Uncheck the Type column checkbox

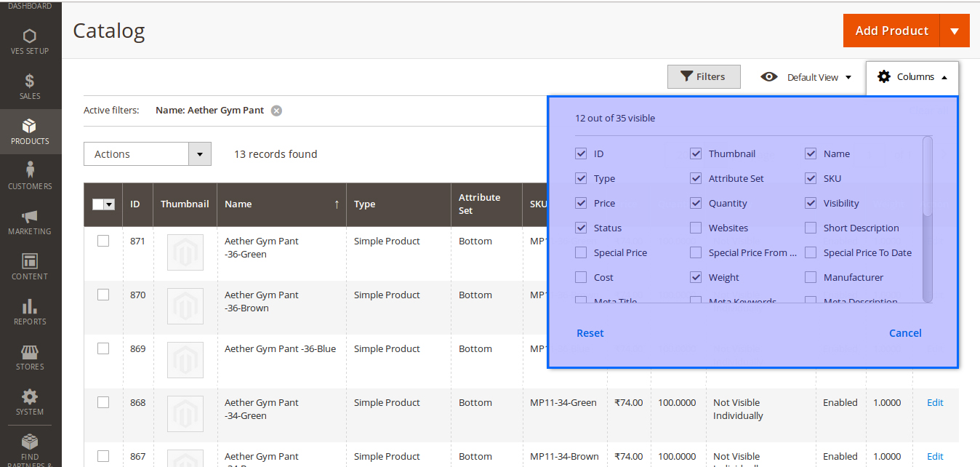[x=581, y=178]
